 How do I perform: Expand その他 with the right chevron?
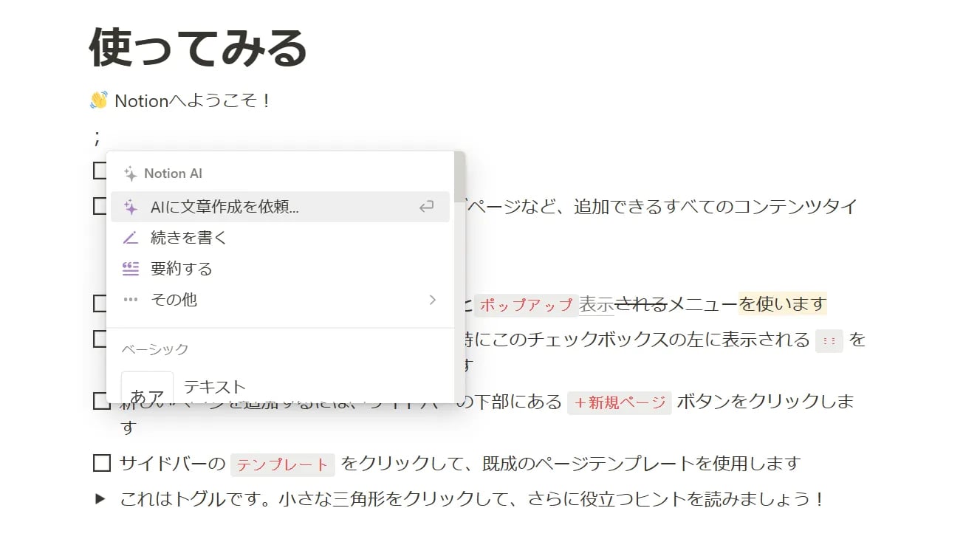tap(433, 300)
